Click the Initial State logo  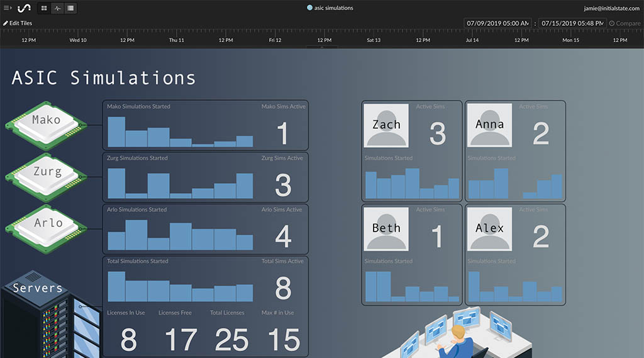point(24,8)
